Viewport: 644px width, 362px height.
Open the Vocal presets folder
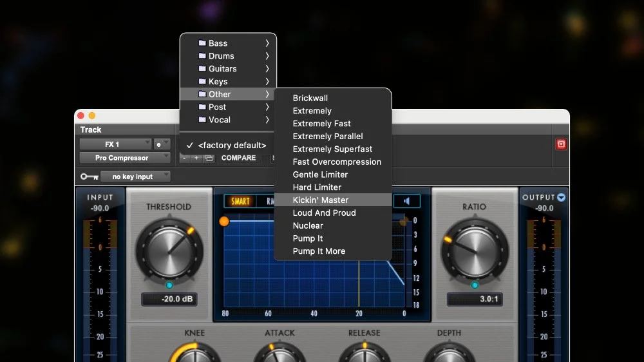click(x=228, y=120)
